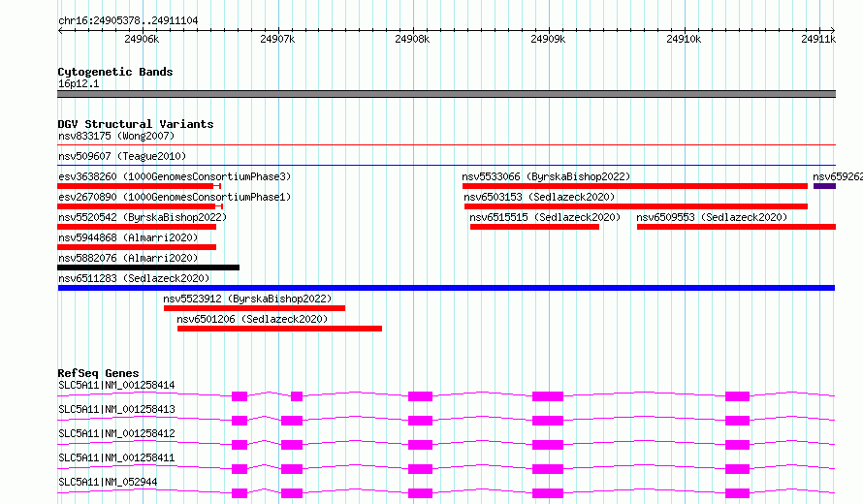The width and height of the screenshot is (863, 504).
Task: Click the 24911k ruler tick label
Action: pyautogui.click(x=818, y=39)
